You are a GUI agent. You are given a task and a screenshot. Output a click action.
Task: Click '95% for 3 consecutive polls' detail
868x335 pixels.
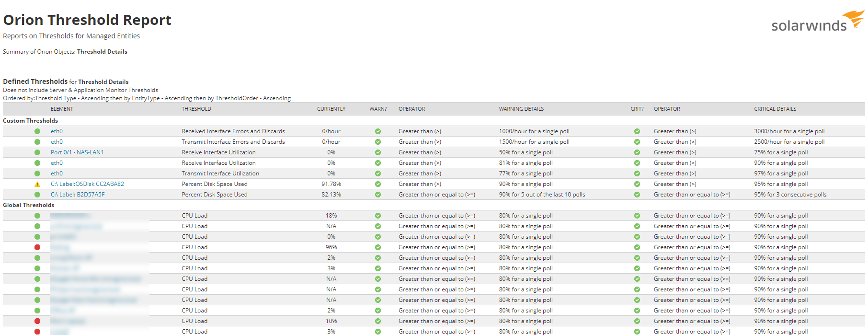(x=790, y=195)
